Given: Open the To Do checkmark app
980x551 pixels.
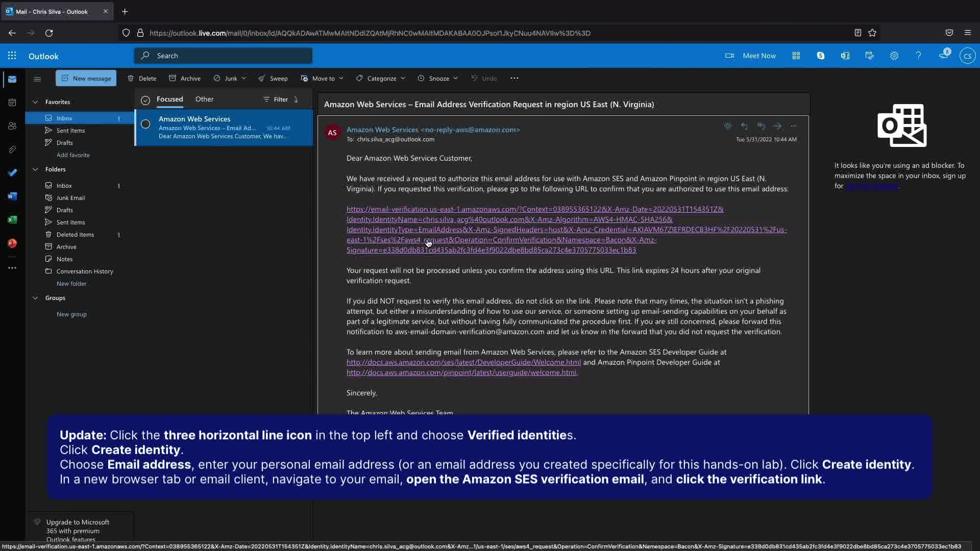Looking at the screenshot, I should [x=12, y=173].
